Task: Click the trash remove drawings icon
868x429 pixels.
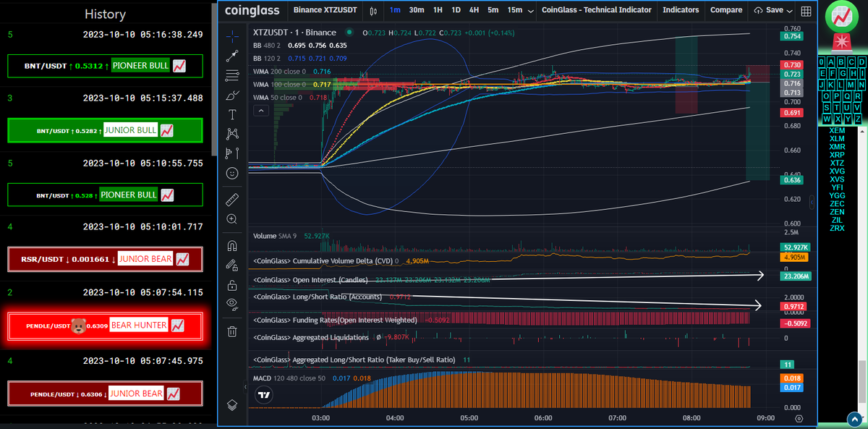Action: tap(232, 331)
